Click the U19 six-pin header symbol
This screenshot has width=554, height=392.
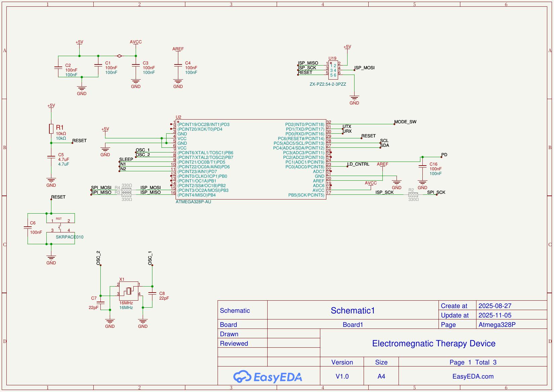click(333, 70)
